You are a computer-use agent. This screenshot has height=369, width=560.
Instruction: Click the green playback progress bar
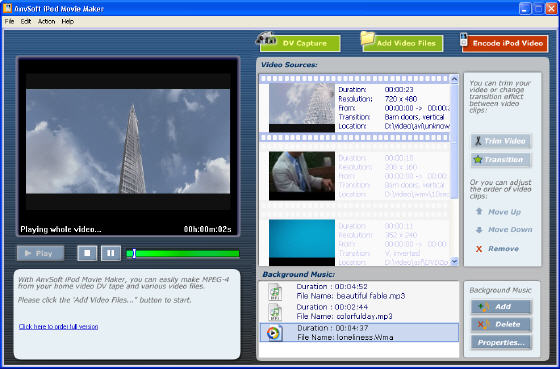tap(183, 254)
